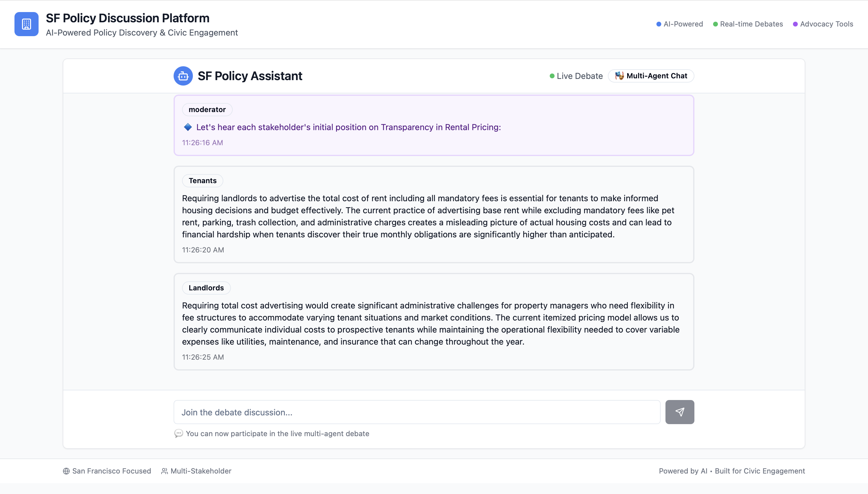Click the Tenants stakeholder tag
868x494 pixels.
(x=202, y=180)
